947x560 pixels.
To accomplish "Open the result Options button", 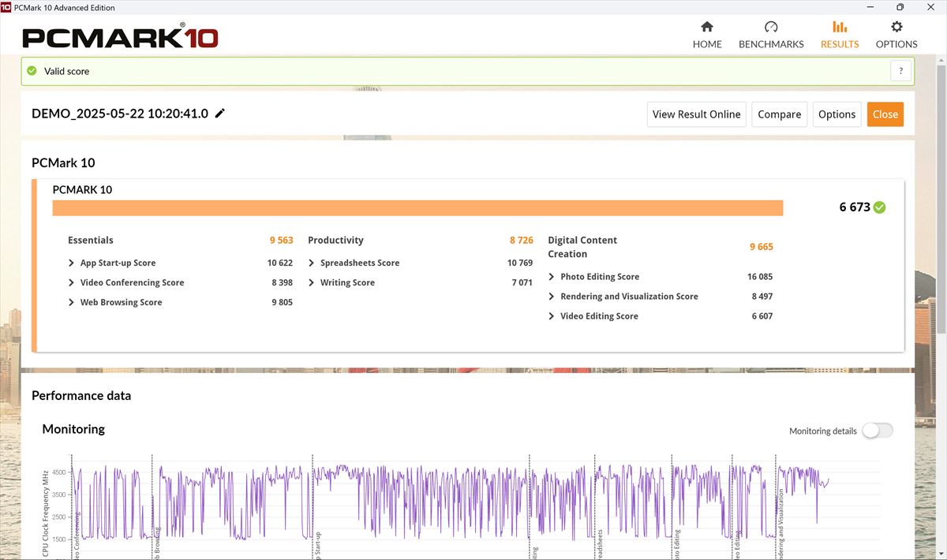I will [837, 114].
